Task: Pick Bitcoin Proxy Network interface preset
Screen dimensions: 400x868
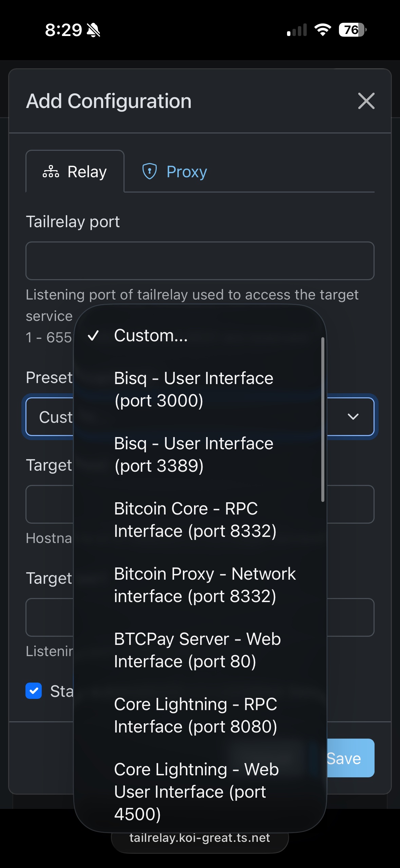Action: pyautogui.click(x=205, y=585)
